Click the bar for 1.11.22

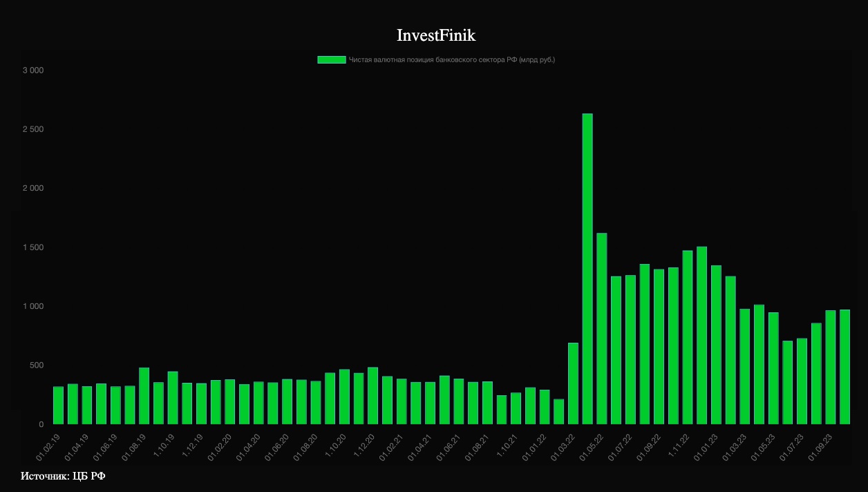(688, 337)
